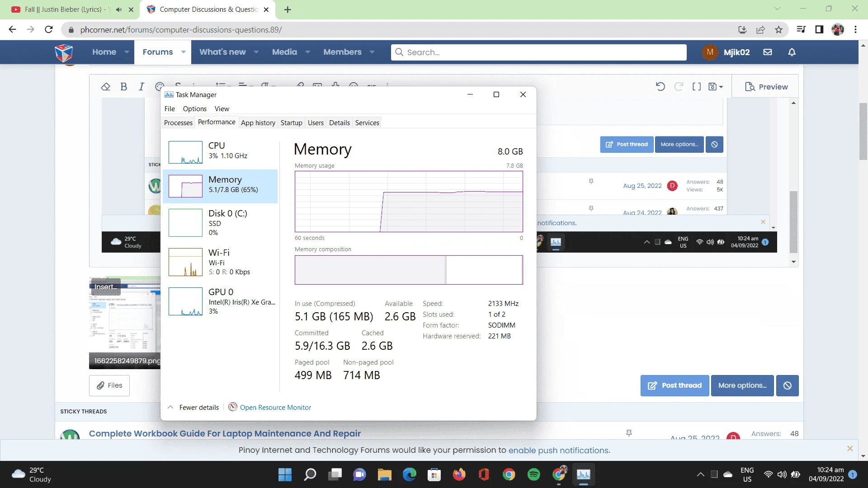Open the What's new nav link
The image size is (868, 488).
click(222, 52)
